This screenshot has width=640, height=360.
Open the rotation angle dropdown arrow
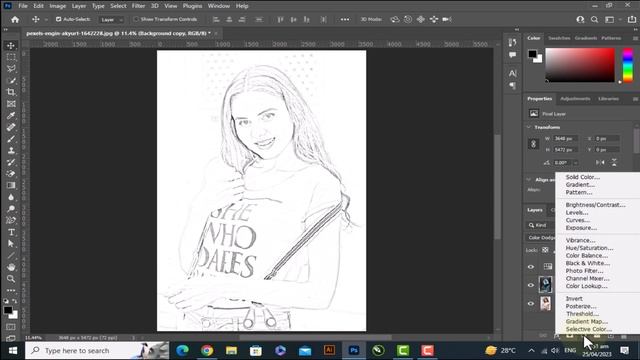576,163
